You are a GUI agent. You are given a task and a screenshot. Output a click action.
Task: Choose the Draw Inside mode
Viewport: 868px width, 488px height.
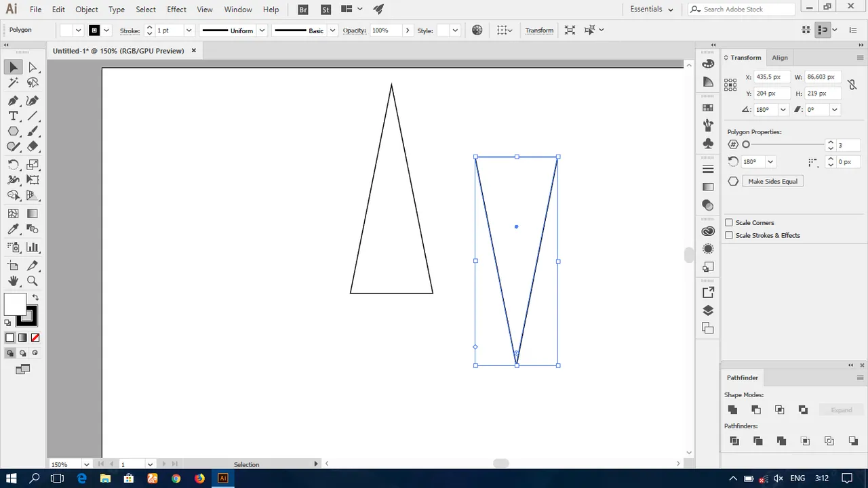pyautogui.click(x=35, y=353)
